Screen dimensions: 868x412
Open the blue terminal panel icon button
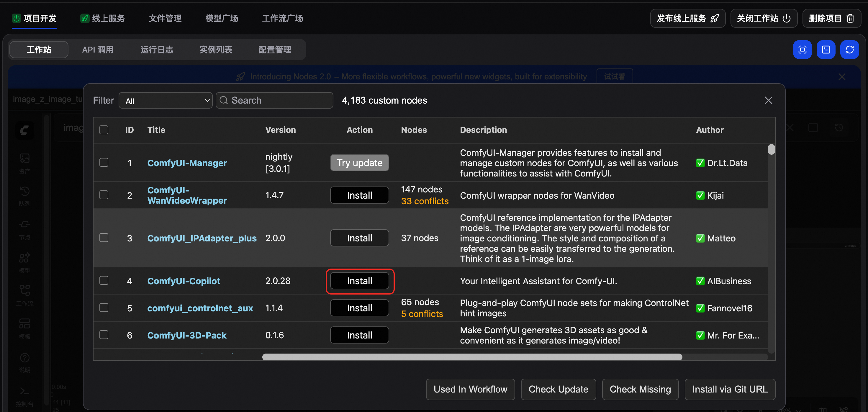tap(826, 50)
